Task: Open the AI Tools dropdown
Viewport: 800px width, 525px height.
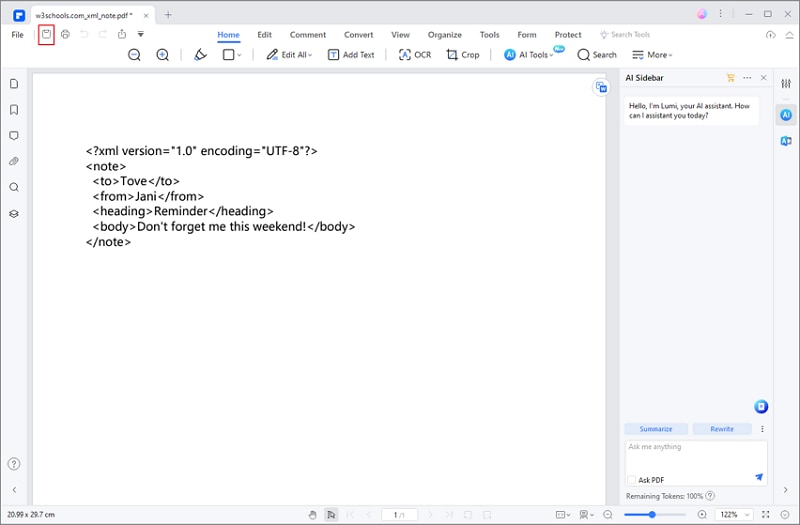Action: click(529, 55)
